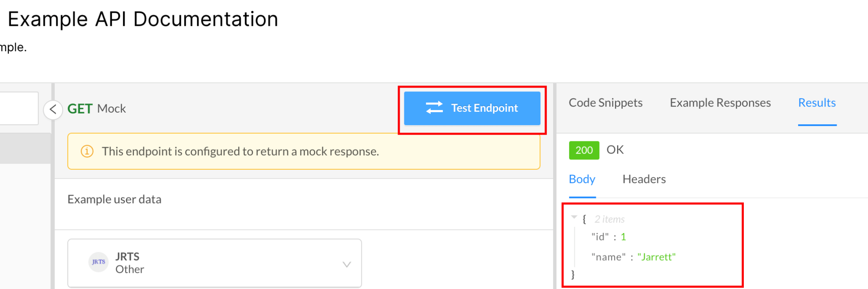Click the search input box at left
This screenshot has width=868, height=289.
(19, 108)
